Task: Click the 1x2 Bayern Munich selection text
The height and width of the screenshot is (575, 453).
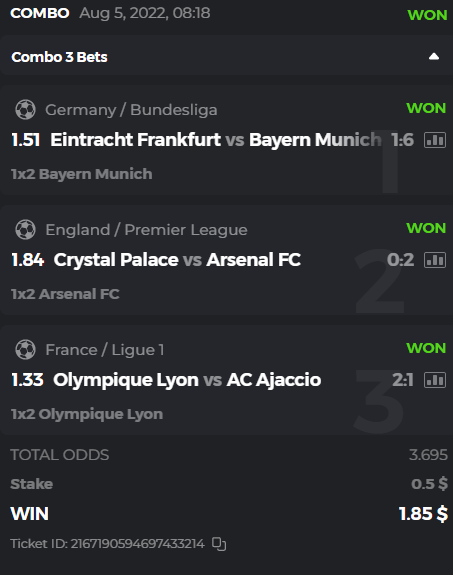Action: [81, 174]
